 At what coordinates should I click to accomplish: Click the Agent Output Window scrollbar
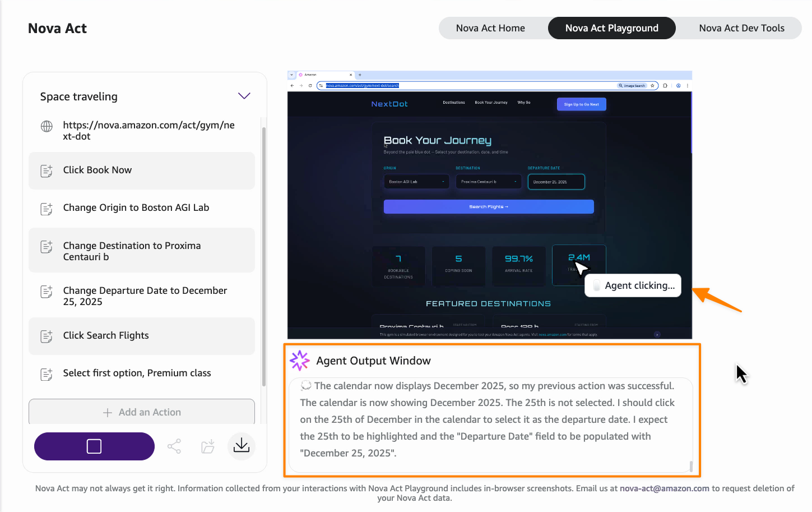[x=691, y=466]
